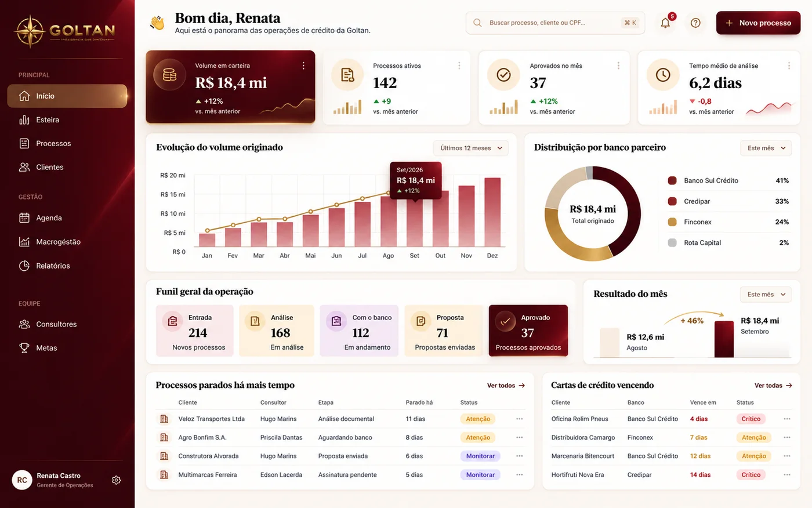Click Finconex legend color swatch
Image resolution: width=812 pixels, height=508 pixels.
tap(672, 222)
